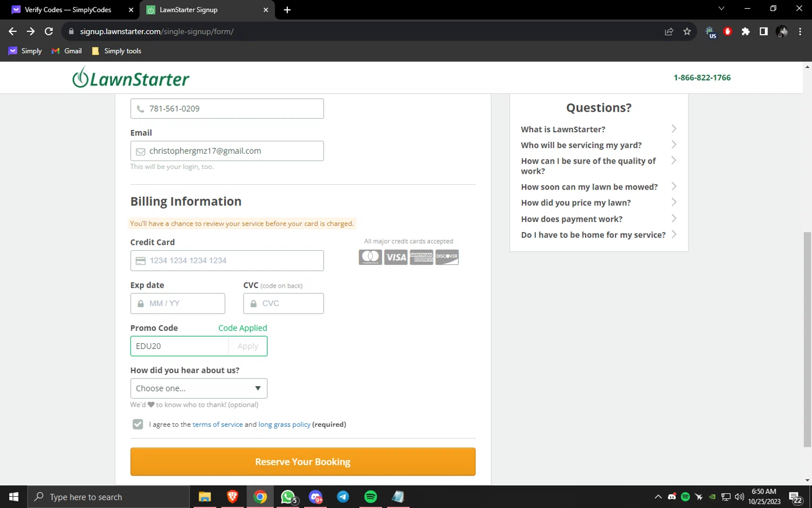
Task: Click the Promo Code field containing EDU20
Action: click(x=179, y=346)
